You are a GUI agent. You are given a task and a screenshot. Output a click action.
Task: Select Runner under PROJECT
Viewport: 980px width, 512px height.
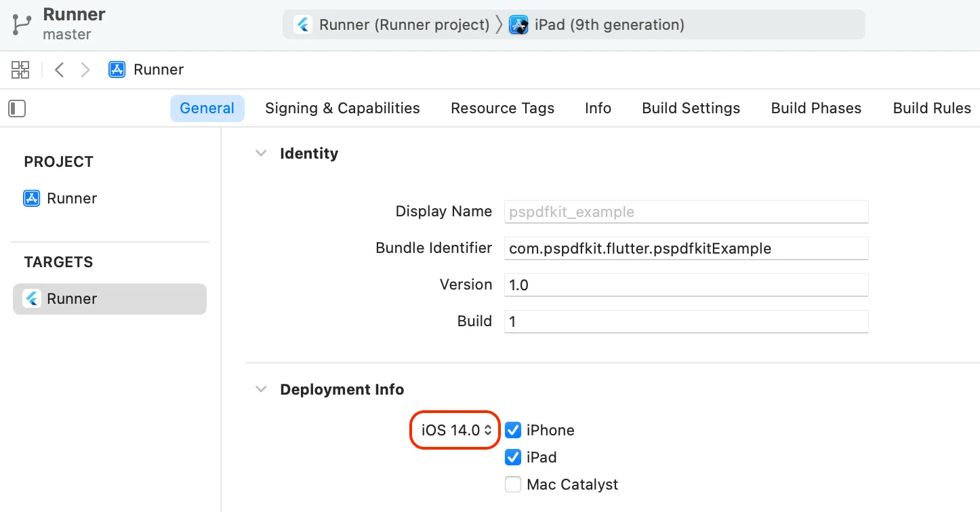coord(71,198)
